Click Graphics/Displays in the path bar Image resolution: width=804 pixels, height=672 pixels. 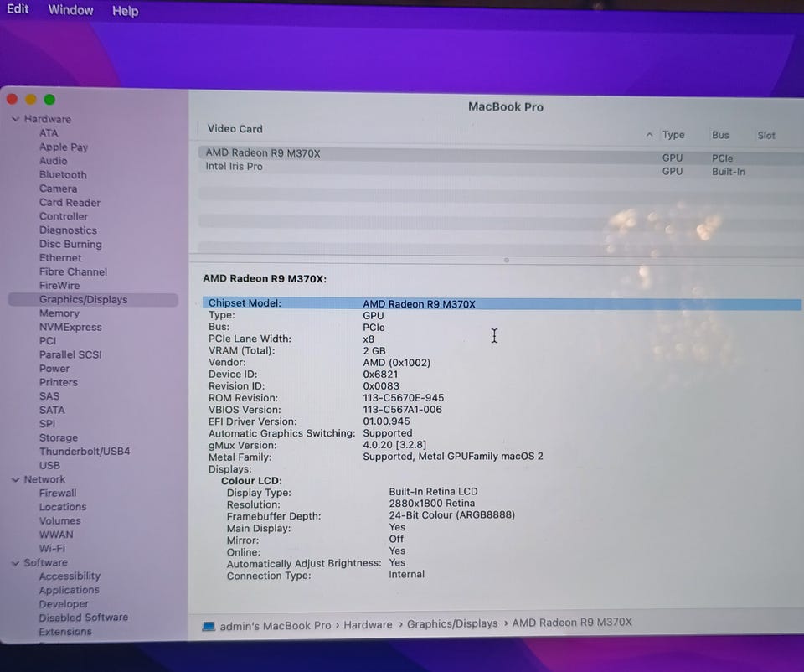[452, 623]
